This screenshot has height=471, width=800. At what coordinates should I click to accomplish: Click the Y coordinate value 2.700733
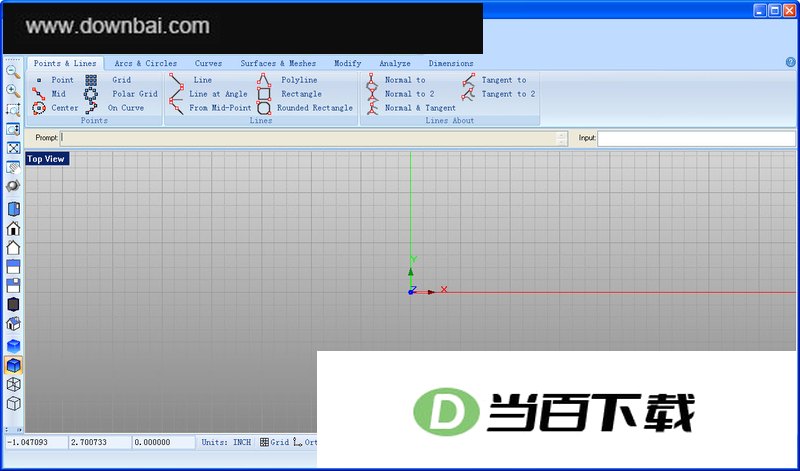99,442
